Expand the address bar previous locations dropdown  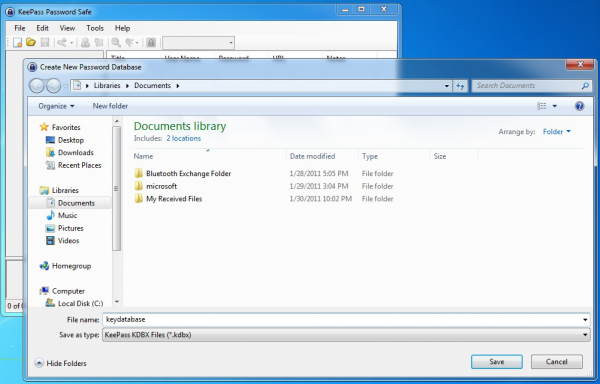click(447, 86)
